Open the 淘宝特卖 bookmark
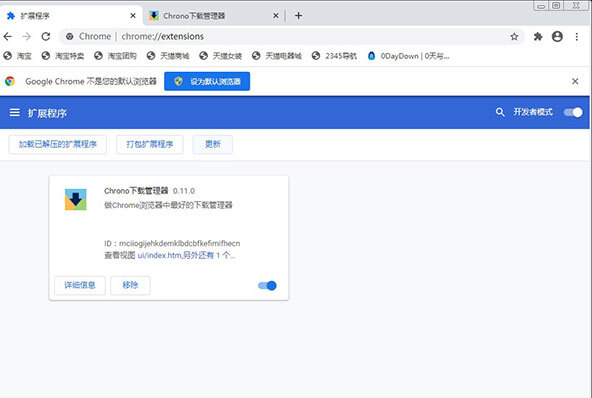The width and height of the screenshot is (592, 398). point(63,56)
